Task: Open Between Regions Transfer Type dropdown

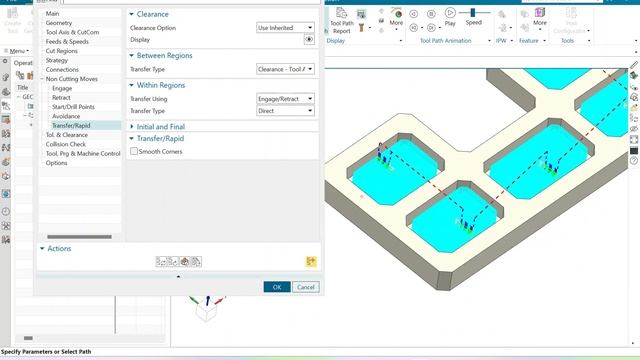Action: (285, 69)
